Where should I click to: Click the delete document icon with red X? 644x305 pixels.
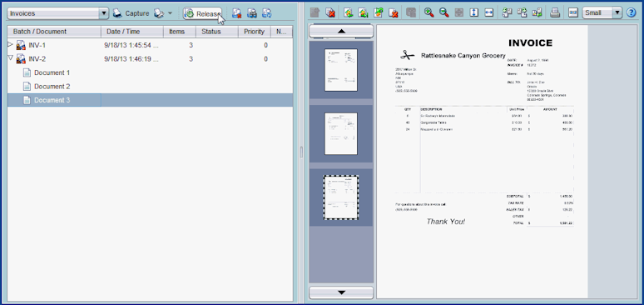[x=330, y=12]
